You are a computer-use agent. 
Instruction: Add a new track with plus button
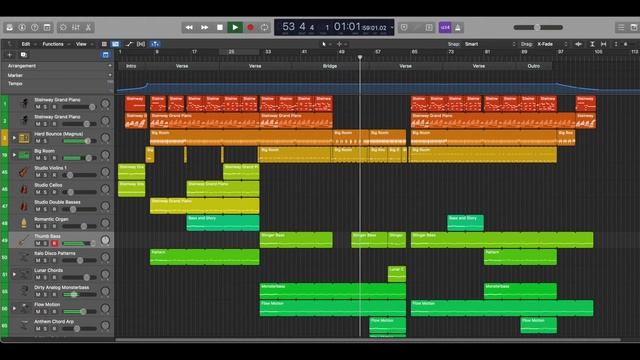coord(10,55)
